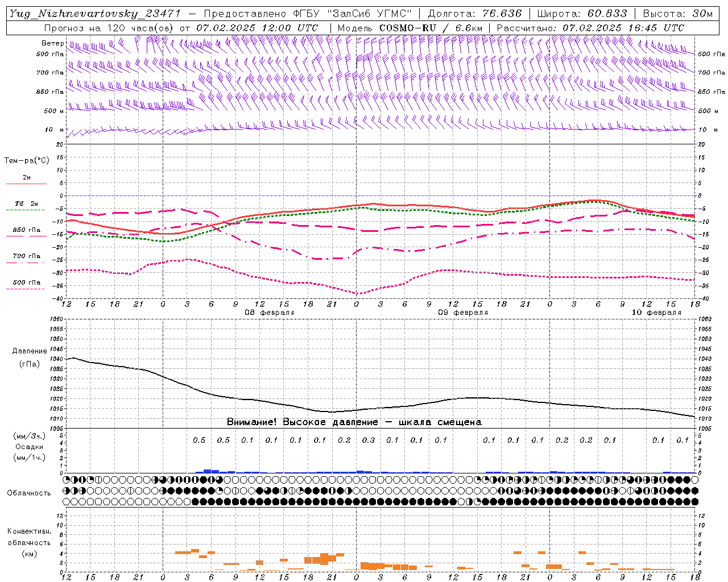
Task: Click 'Предоставлено ФГБУ "ЗапСиб УГМС"' provider text
Action: click(308, 14)
